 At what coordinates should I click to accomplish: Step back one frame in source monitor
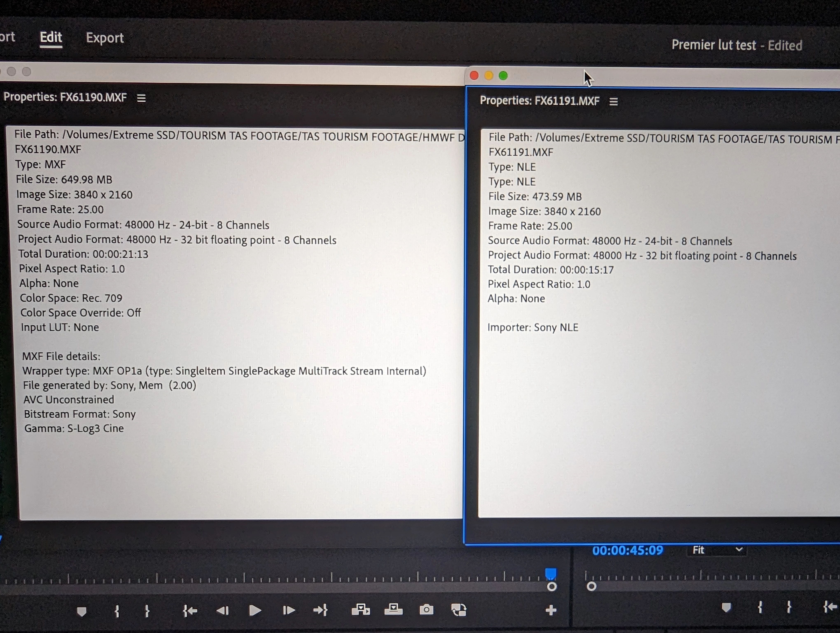coord(223,611)
